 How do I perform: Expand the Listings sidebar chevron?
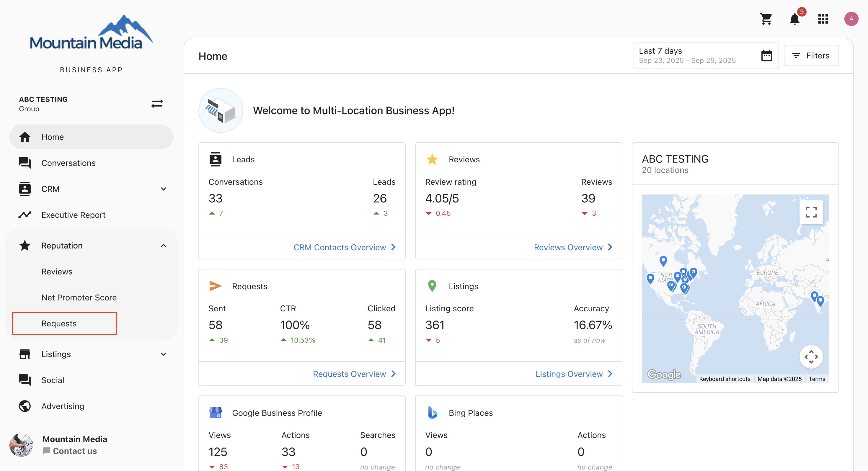pyautogui.click(x=164, y=354)
